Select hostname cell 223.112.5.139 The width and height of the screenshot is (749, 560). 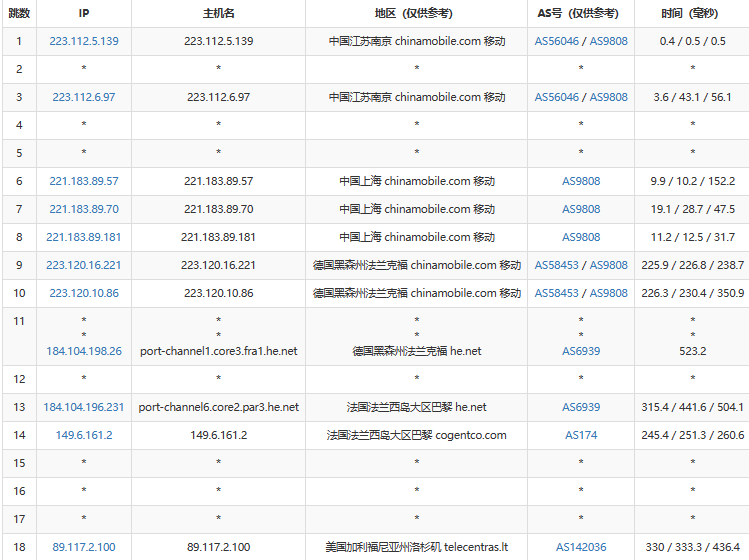(218, 41)
